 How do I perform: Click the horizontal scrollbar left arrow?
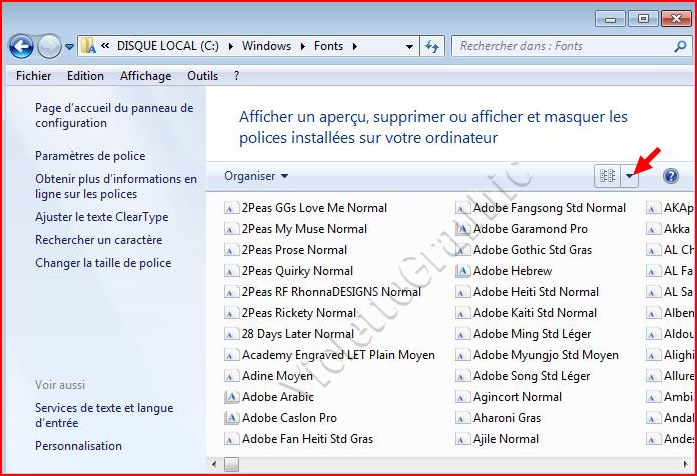point(215,464)
